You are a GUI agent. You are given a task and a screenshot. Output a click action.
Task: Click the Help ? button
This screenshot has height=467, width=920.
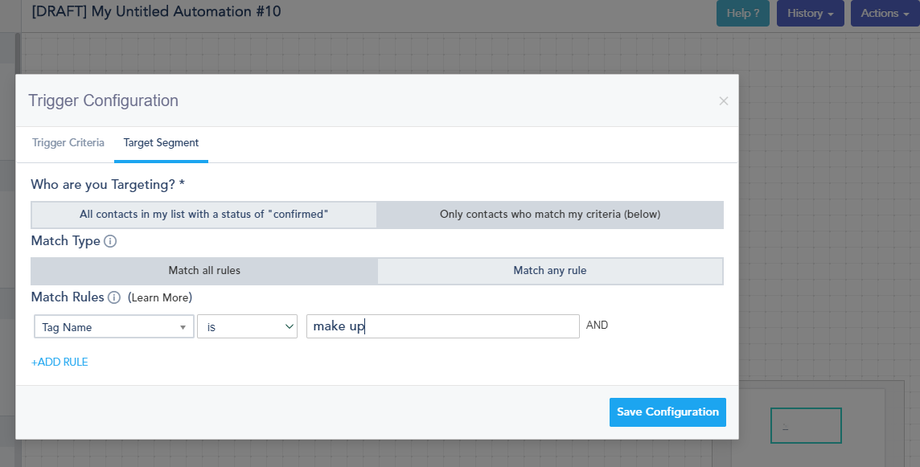coord(743,13)
